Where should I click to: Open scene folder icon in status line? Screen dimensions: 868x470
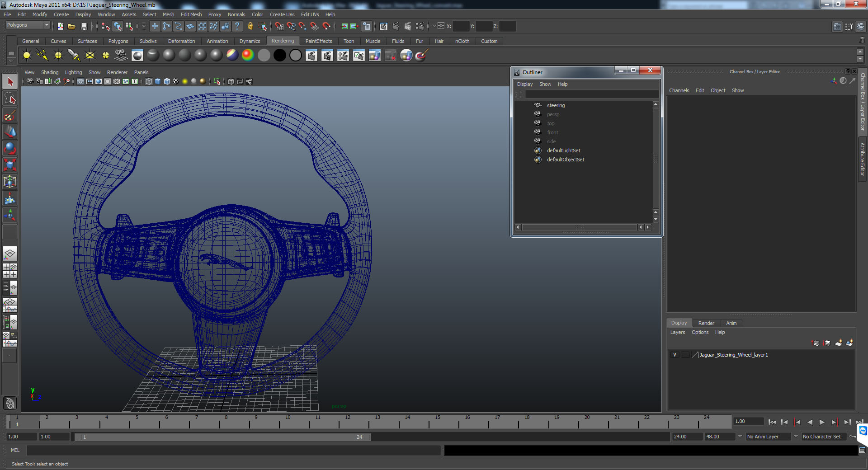71,26
